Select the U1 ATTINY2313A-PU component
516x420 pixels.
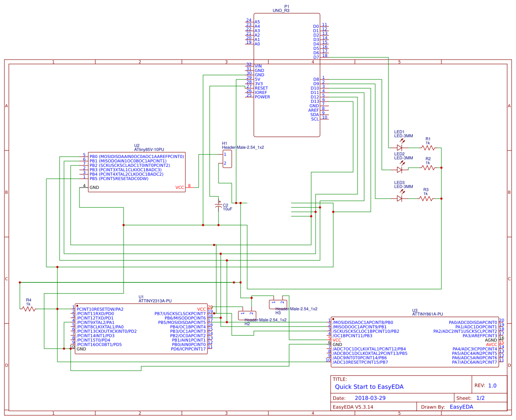tap(141, 329)
